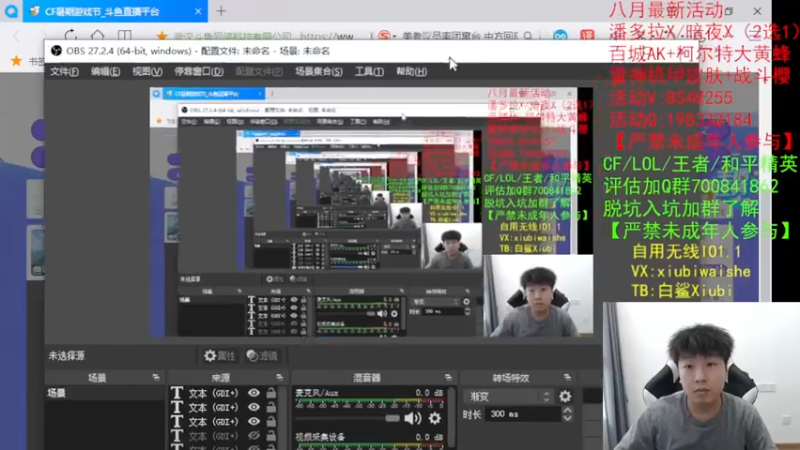800x450 pixels.
Task: Mute the 麦克风/Aux channel speaker icon
Action: (x=412, y=418)
